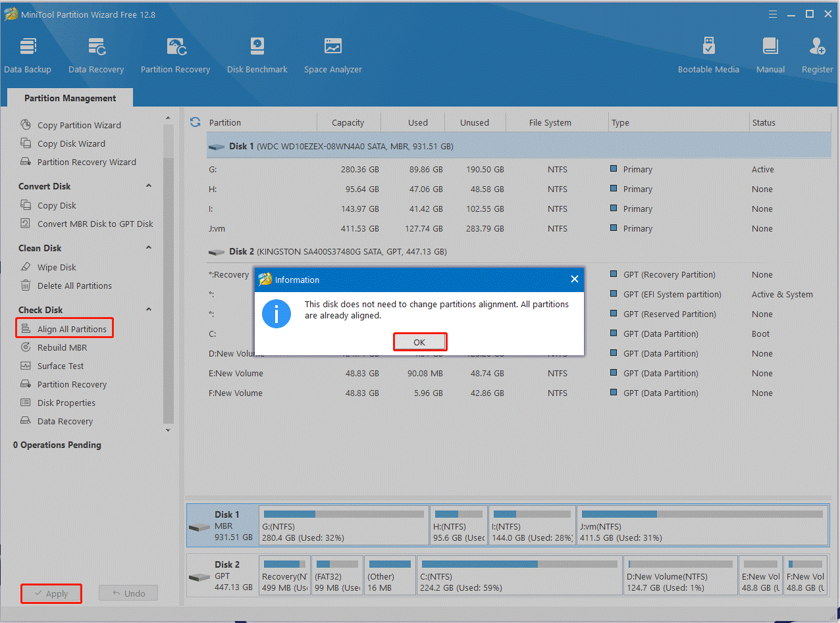
Task: Refresh the partition list icon
Action: click(195, 122)
